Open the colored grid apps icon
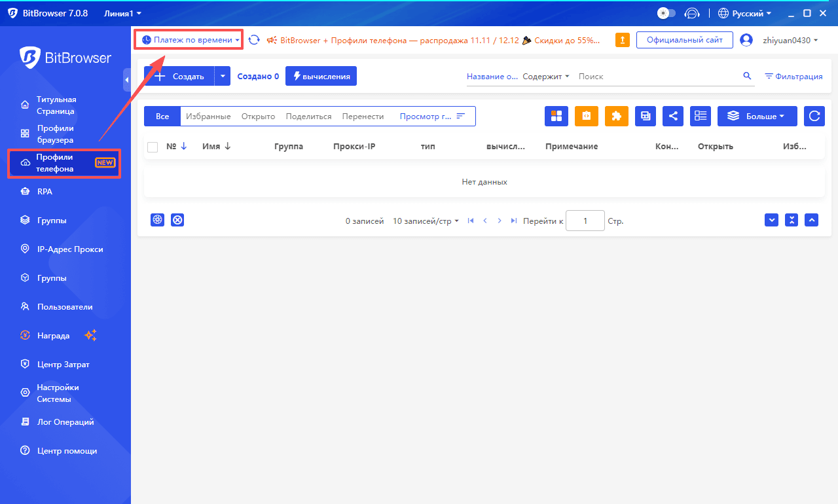This screenshot has height=504, width=838. click(x=556, y=116)
